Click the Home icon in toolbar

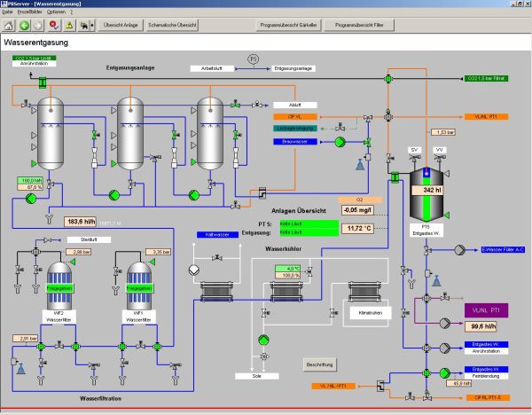[x=10, y=26]
